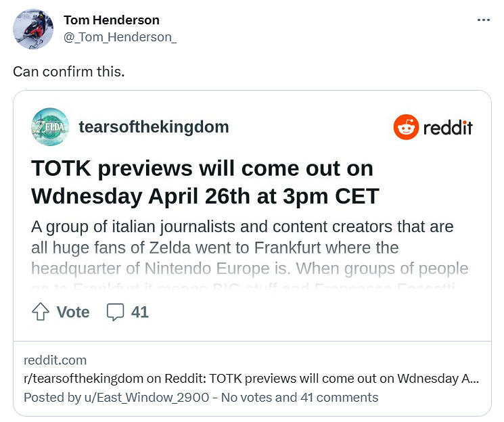Viewport: 504px width, 422px height.
Task: Click the comment bubble icon
Action: [116, 312]
